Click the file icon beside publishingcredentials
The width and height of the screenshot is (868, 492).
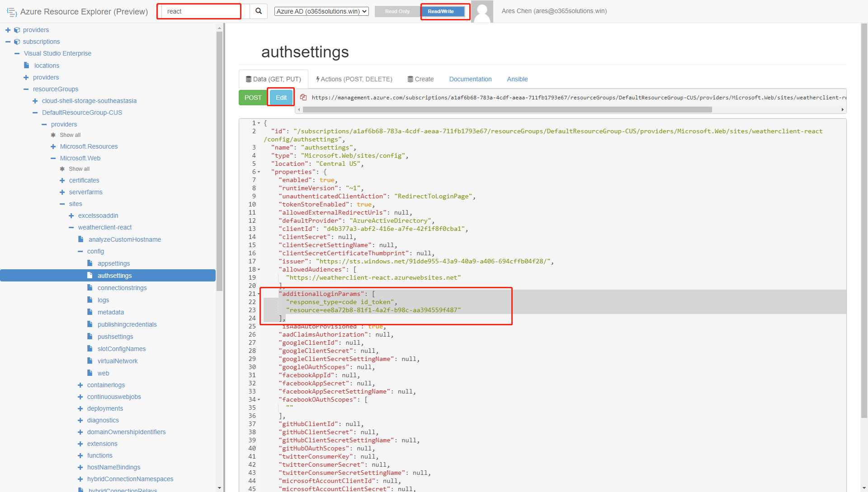pyautogui.click(x=90, y=324)
